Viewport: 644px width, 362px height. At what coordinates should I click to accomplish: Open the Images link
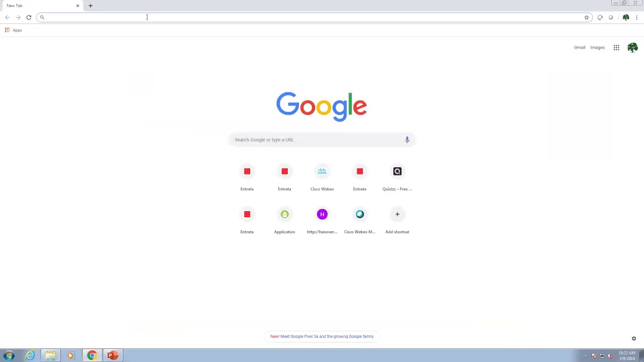(598, 48)
